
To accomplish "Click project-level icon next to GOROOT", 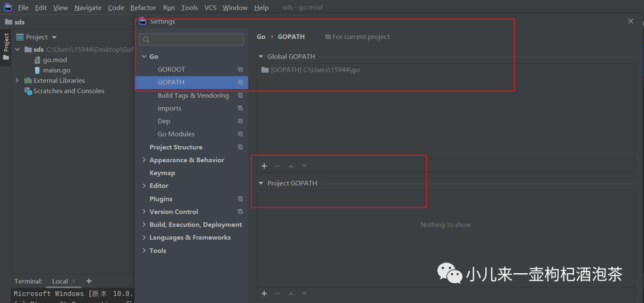I will [240, 69].
